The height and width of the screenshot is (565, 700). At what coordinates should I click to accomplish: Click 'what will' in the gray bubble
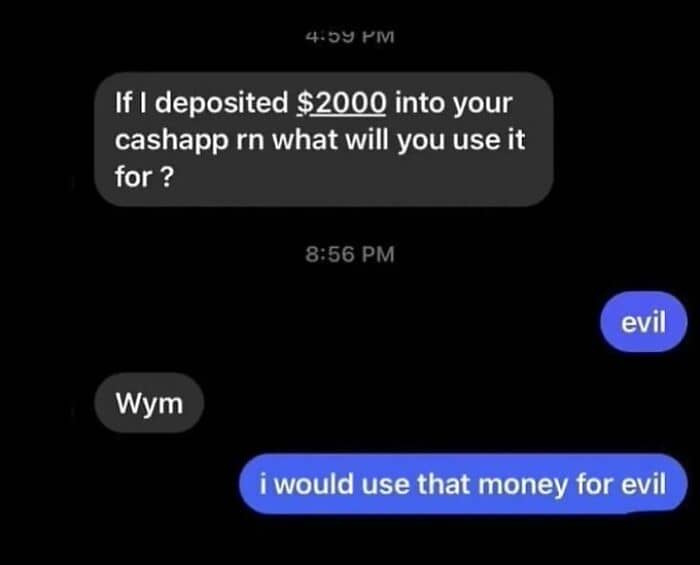click(330, 140)
